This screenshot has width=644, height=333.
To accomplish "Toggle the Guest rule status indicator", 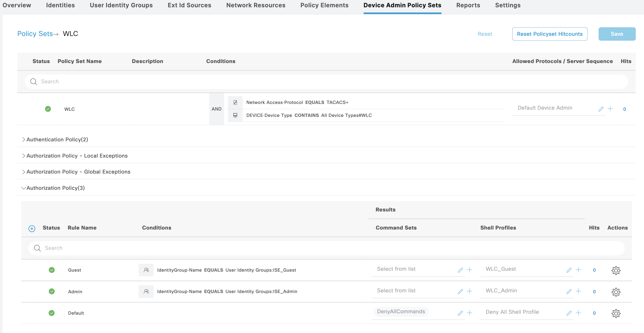I will 52,270.
